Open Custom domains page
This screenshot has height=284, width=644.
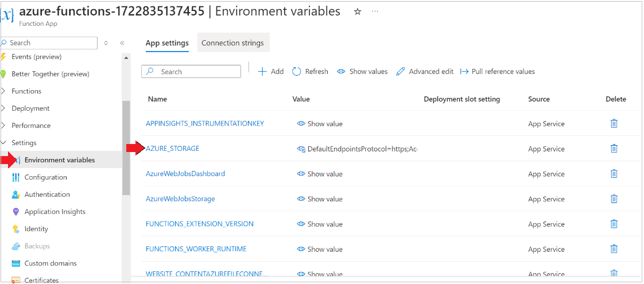(x=51, y=263)
